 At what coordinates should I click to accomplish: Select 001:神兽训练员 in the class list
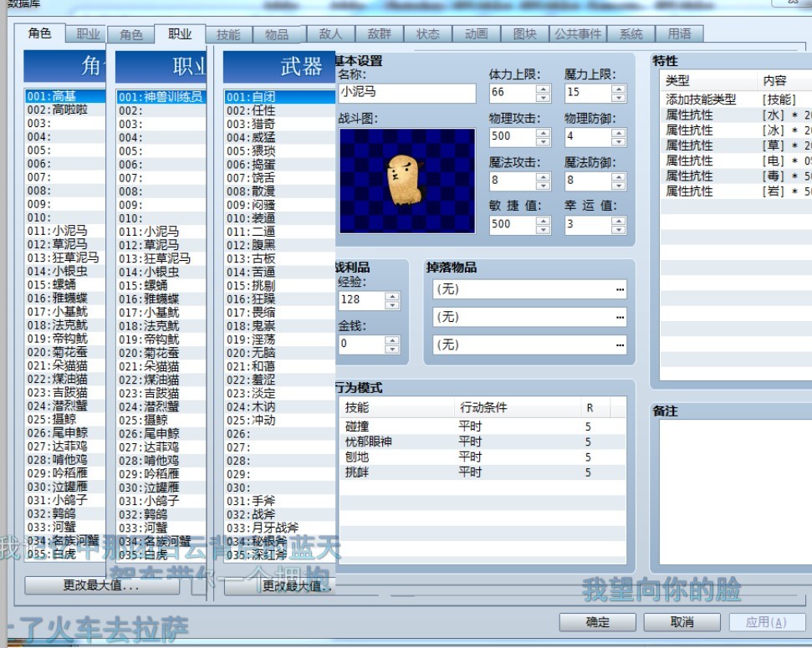coord(161,97)
